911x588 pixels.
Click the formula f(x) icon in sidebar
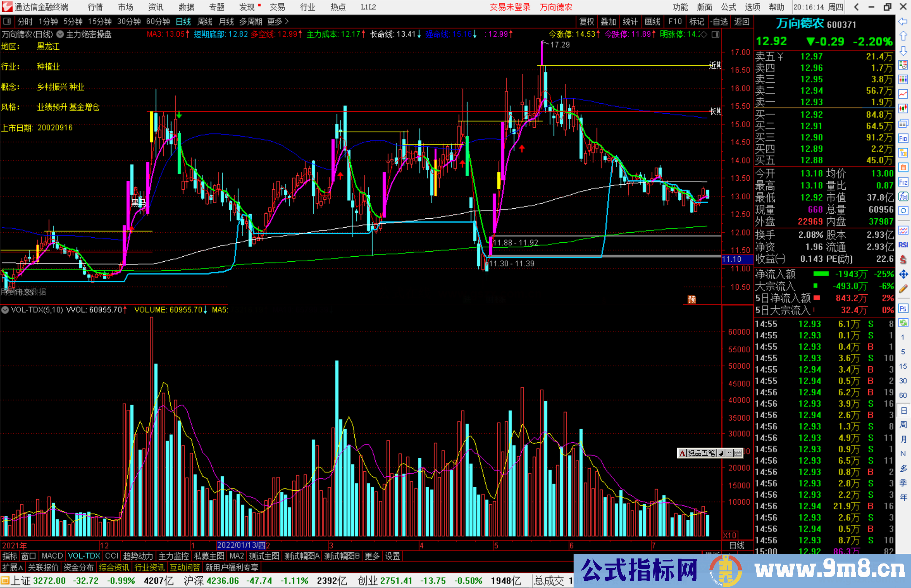[903, 196]
